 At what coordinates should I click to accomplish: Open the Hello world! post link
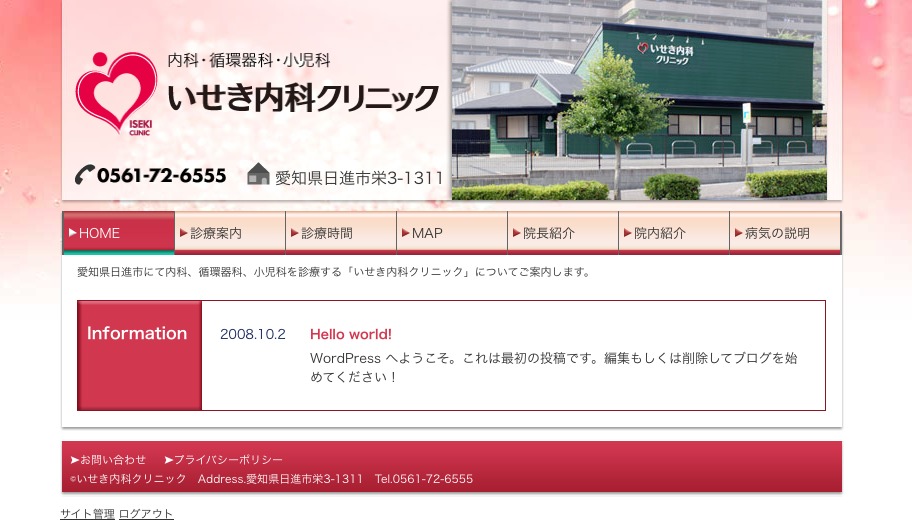click(x=351, y=334)
